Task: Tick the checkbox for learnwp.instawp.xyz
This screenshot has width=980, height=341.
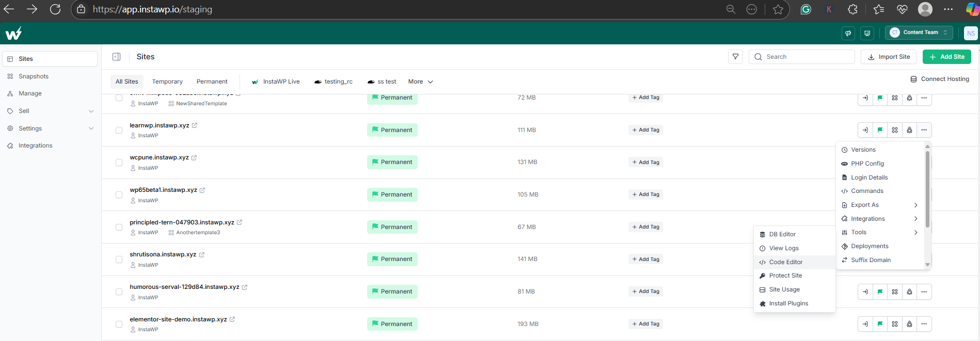Action: click(x=119, y=130)
